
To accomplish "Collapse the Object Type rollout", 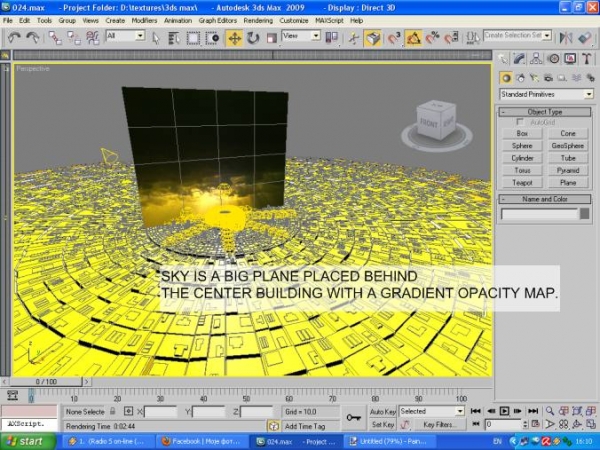I will pyautogui.click(x=545, y=112).
